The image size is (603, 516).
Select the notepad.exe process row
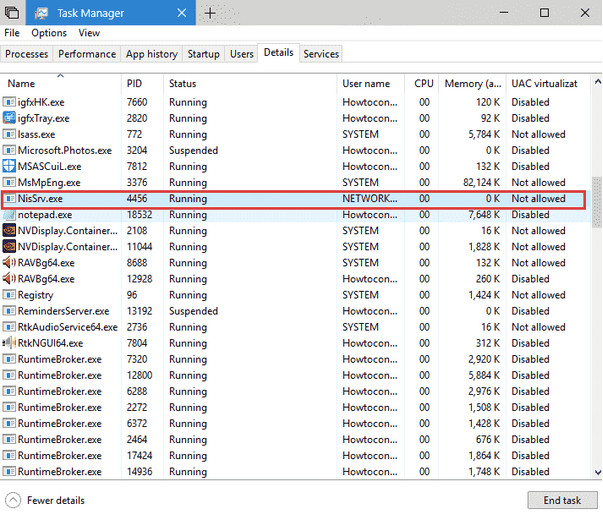294,215
